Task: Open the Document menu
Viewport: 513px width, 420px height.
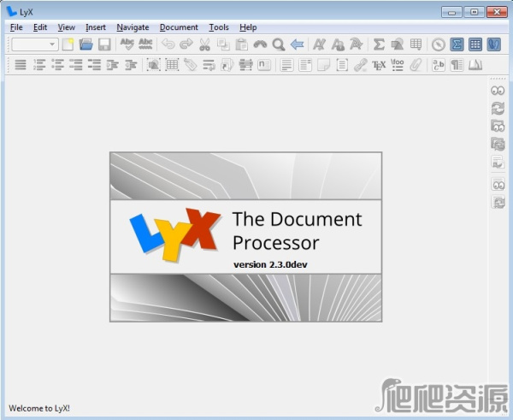Action: pos(179,27)
